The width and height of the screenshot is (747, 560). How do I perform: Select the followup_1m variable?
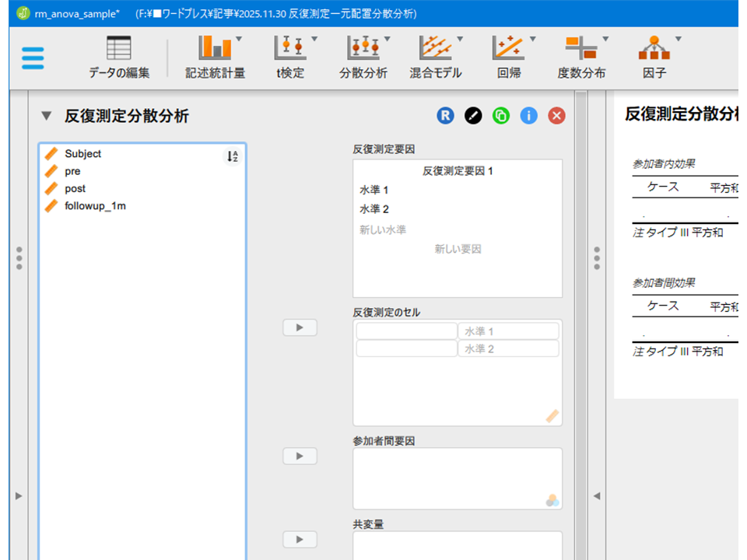tap(95, 205)
